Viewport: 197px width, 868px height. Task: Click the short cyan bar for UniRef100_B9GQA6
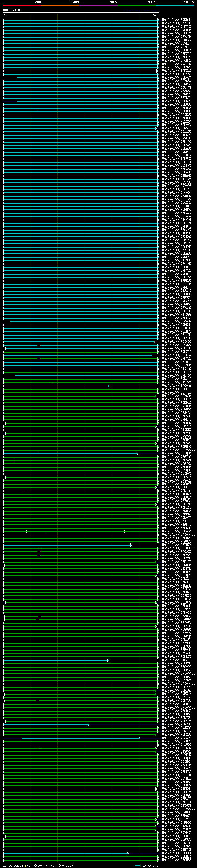[x=57, y=386]
